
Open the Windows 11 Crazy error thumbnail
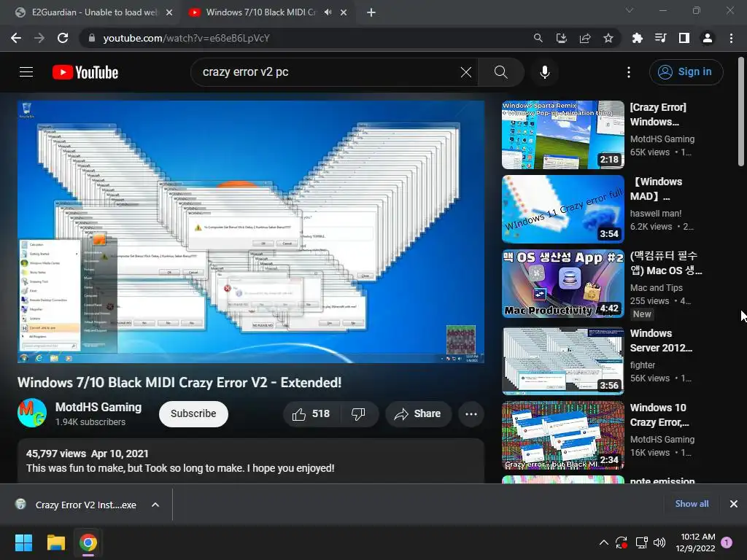click(x=562, y=209)
